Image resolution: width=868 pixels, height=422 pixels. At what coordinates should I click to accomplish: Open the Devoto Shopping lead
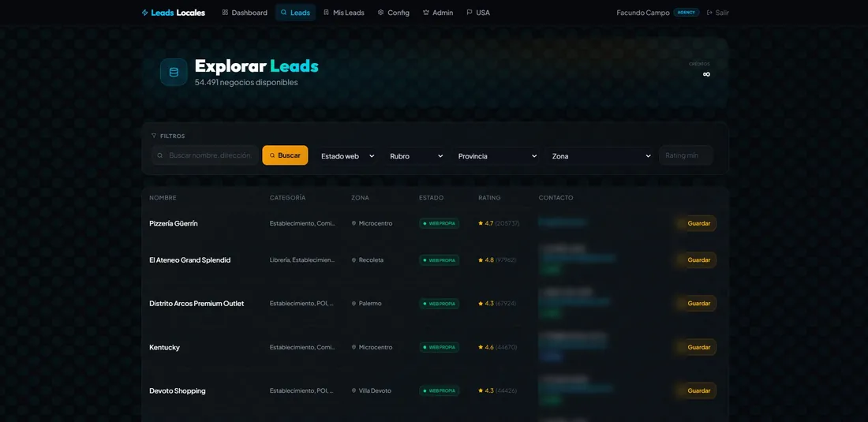[x=177, y=391]
